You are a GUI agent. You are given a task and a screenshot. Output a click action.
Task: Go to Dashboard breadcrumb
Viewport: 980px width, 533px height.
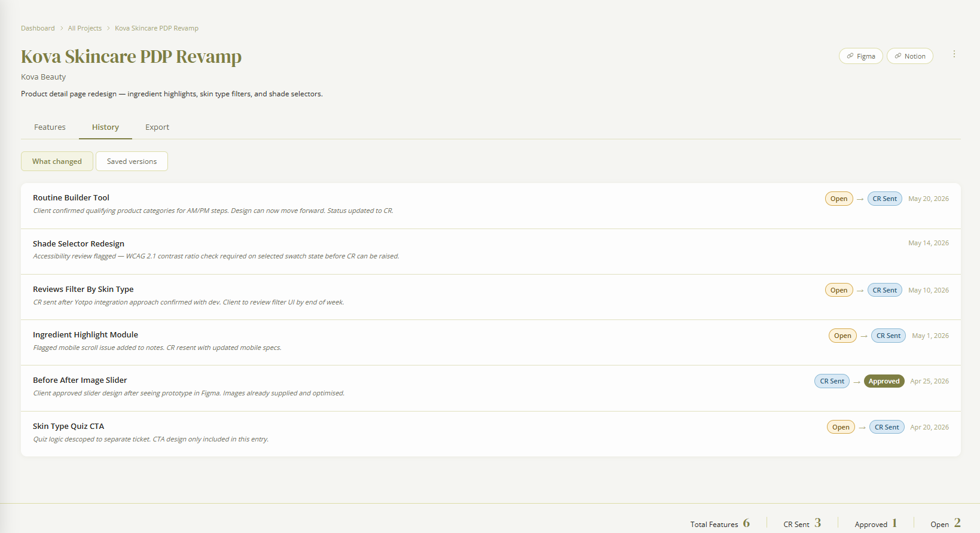pyautogui.click(x=38, y=28)
